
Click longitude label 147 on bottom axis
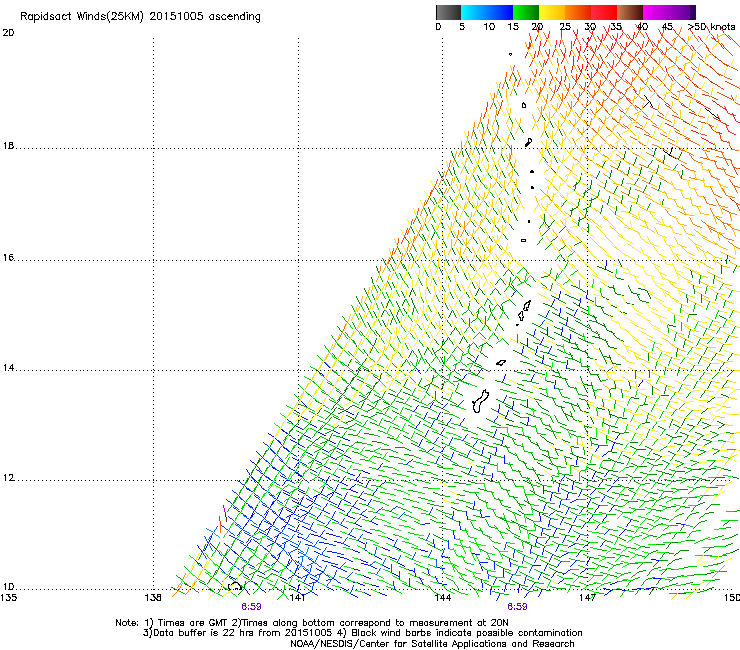[x=587, y=598]
